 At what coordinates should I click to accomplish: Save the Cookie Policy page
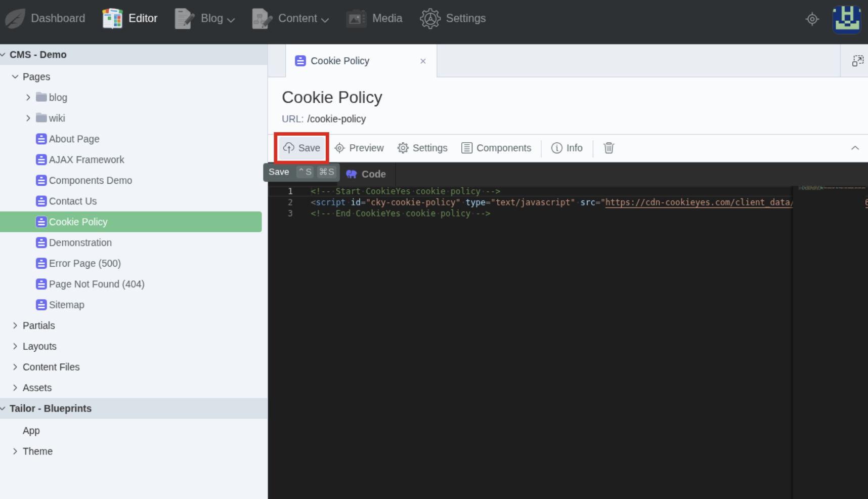(301, 148)
